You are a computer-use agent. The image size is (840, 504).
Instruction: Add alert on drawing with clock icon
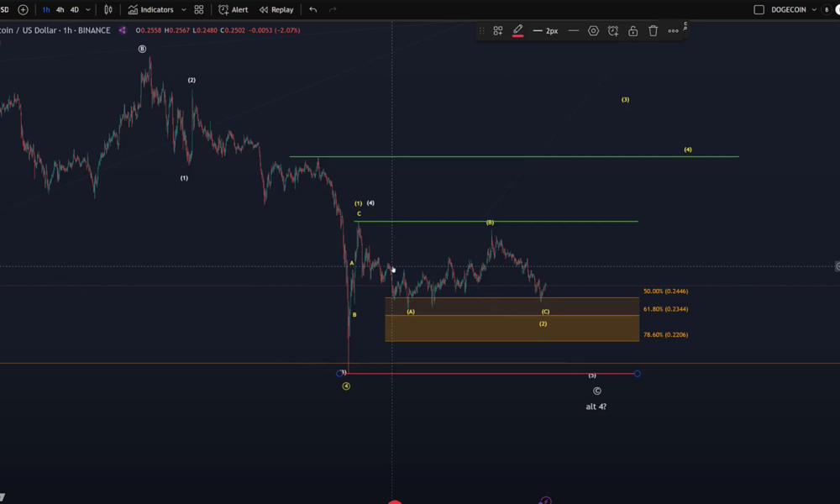point(613,31)
